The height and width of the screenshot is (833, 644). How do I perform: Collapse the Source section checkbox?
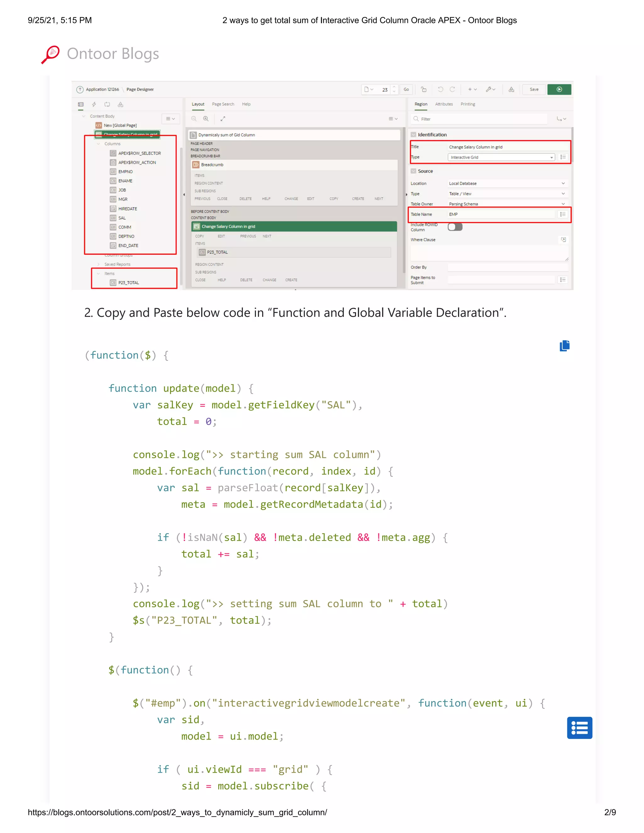tap(413, 171)
